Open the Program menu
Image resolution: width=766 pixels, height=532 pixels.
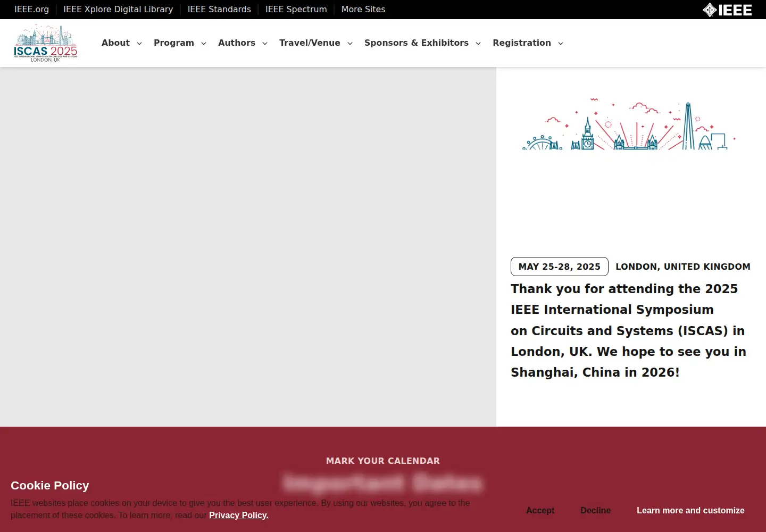click(174, 43)
